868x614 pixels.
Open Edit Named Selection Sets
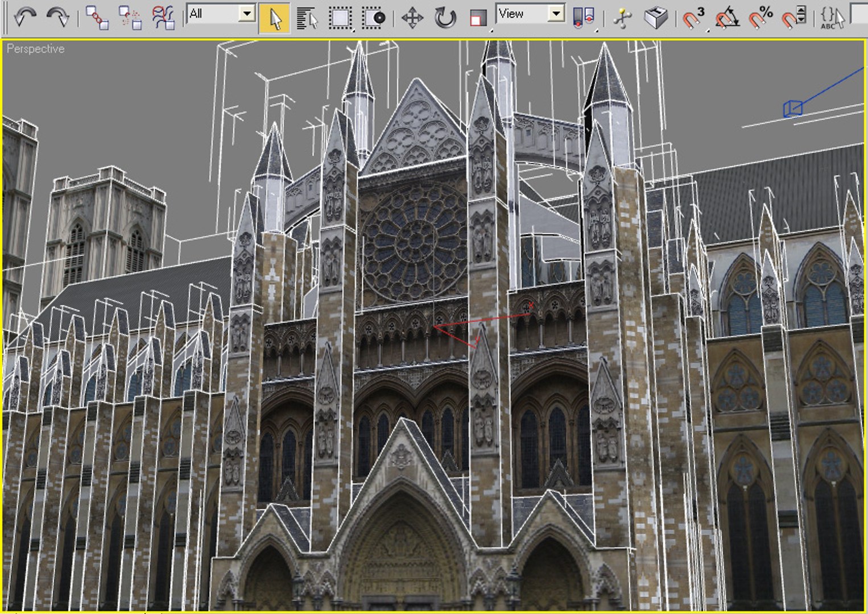pyautogui.click(x=832, y=18)
